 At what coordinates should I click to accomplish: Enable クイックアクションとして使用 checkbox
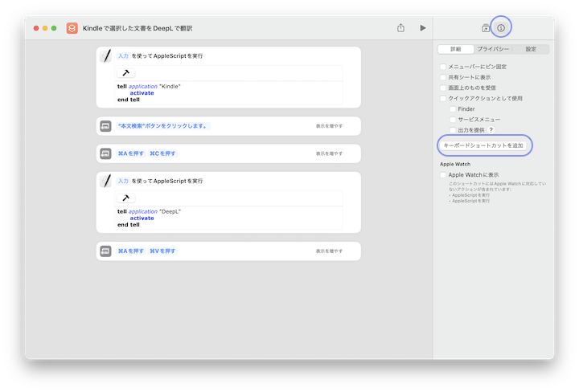(x=443, y=99)
